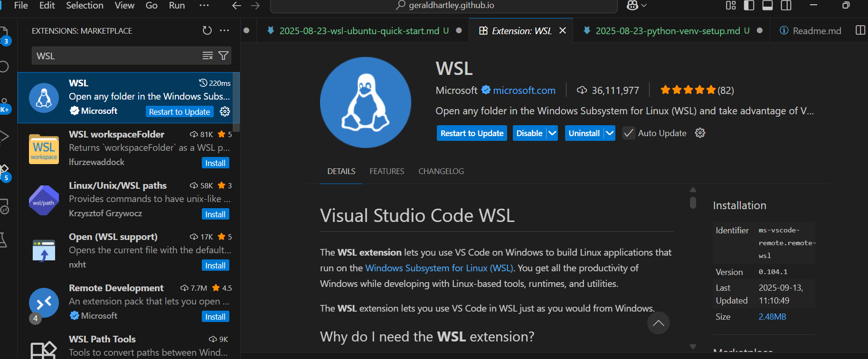The width and height of the screenshot is (868, 359).
Task: Install the Linux/Unix/WSL paths extension
Action: (x=216, y=214)
